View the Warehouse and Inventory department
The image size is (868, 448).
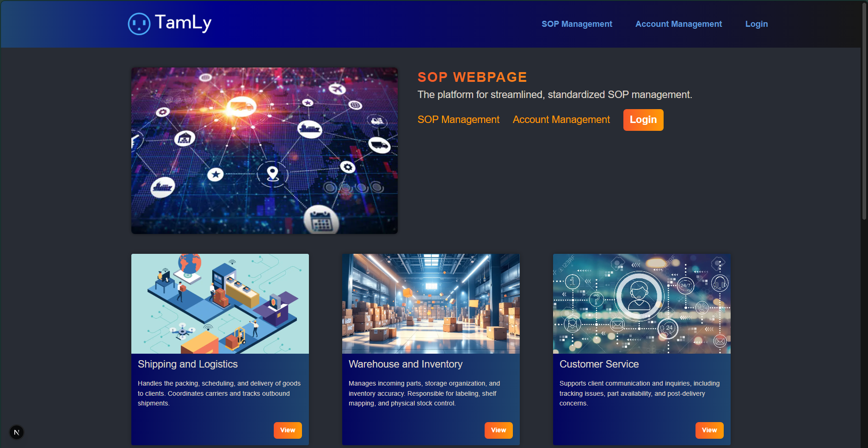click(499, 430)
